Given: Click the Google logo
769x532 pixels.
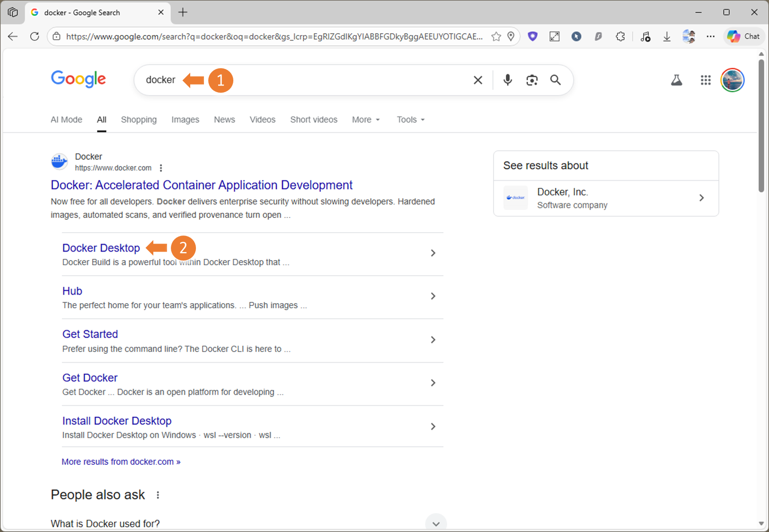Looking at the screenshot, I should click(79, 79).
